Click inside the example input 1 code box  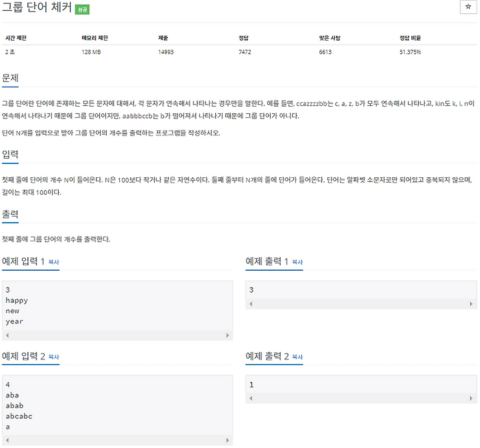point(117,305)
